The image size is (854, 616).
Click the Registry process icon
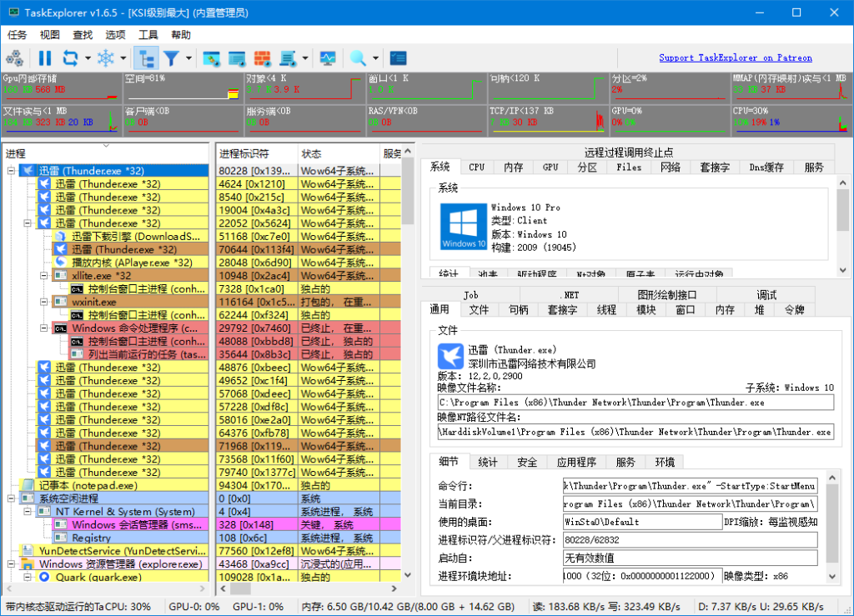click(x=60, y=538)
